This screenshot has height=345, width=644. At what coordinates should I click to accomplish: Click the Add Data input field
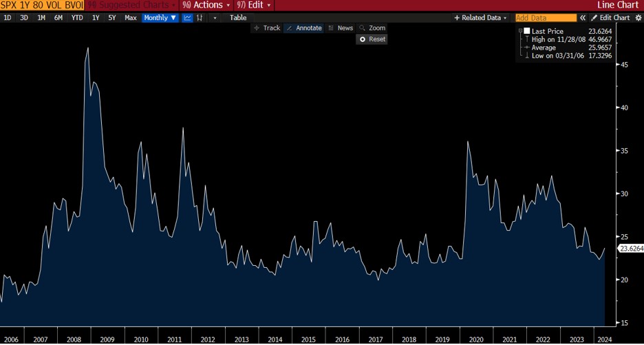point(546,18)
